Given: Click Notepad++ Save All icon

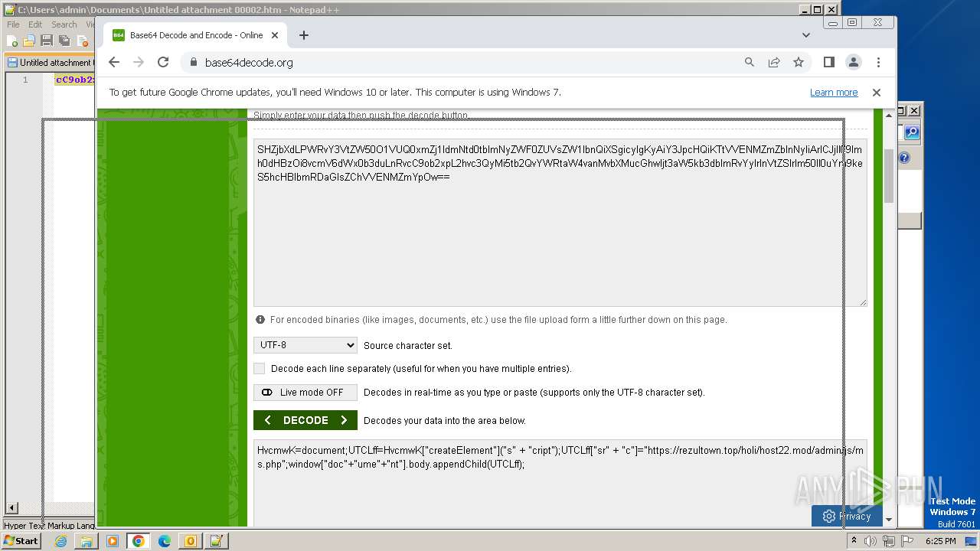Looking at the screenshot, I should coord(64,41).
